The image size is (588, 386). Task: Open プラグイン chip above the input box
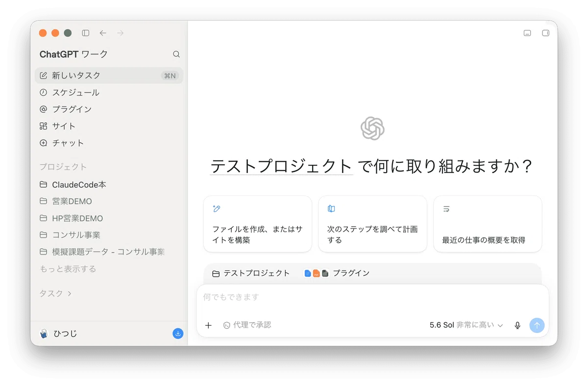pyautogui.click(x=337, y=273)
